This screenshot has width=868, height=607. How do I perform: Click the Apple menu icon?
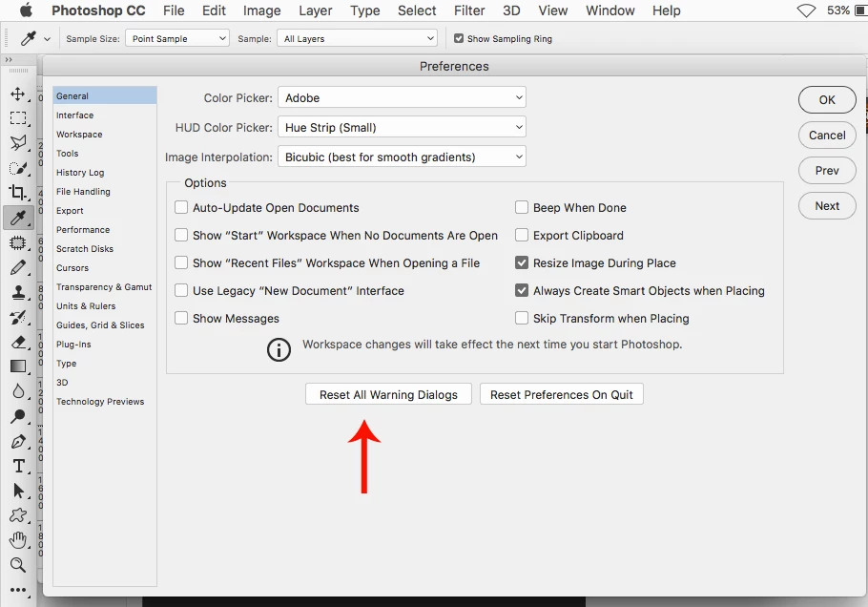(x=26, y=10)
